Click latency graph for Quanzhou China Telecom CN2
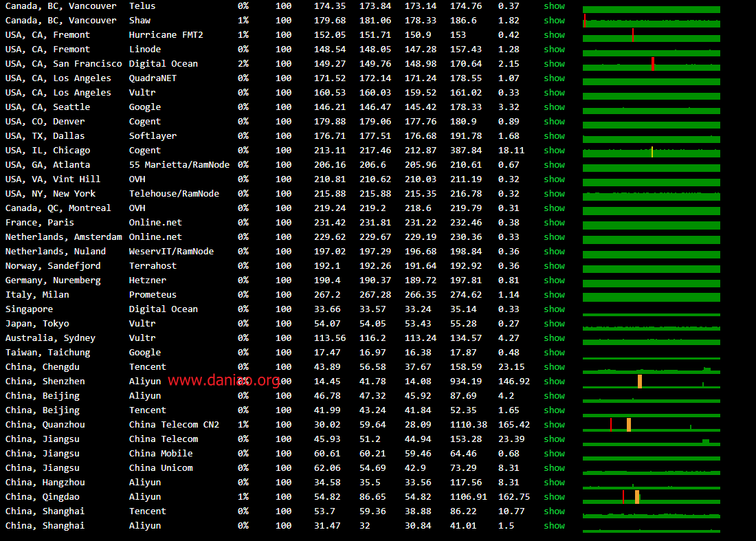Screen dimensions: 756x541 tap(652, 425)
